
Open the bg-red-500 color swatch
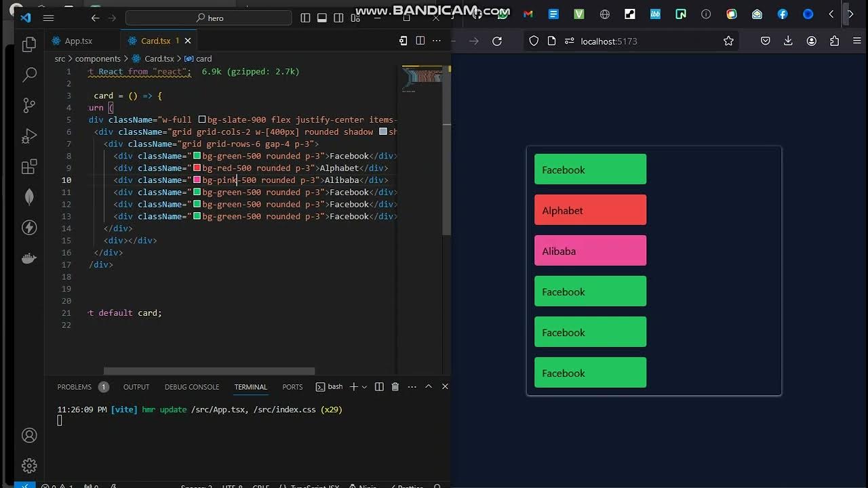pyautogui.click(x=197, y=168)
